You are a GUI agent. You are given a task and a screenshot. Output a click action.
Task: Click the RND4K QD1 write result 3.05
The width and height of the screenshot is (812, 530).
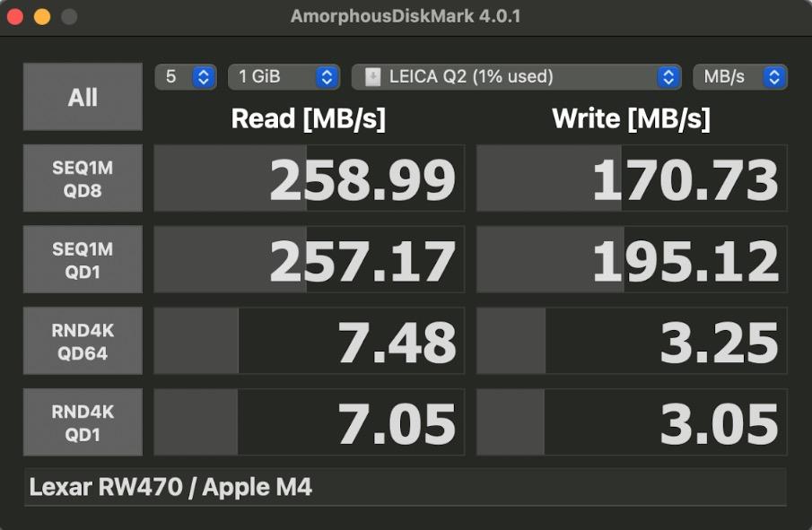click(718, 424)
